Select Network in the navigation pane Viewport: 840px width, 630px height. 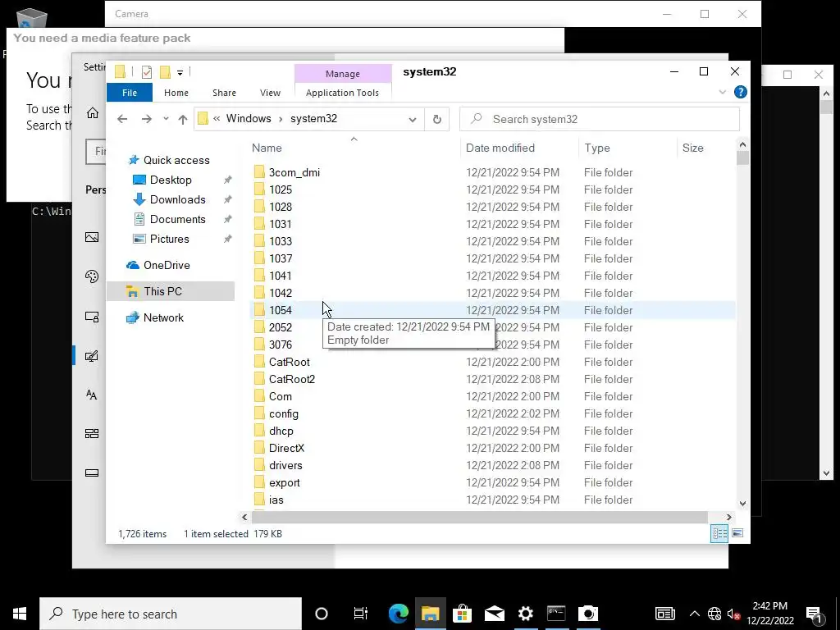click(x=163, y=317)
